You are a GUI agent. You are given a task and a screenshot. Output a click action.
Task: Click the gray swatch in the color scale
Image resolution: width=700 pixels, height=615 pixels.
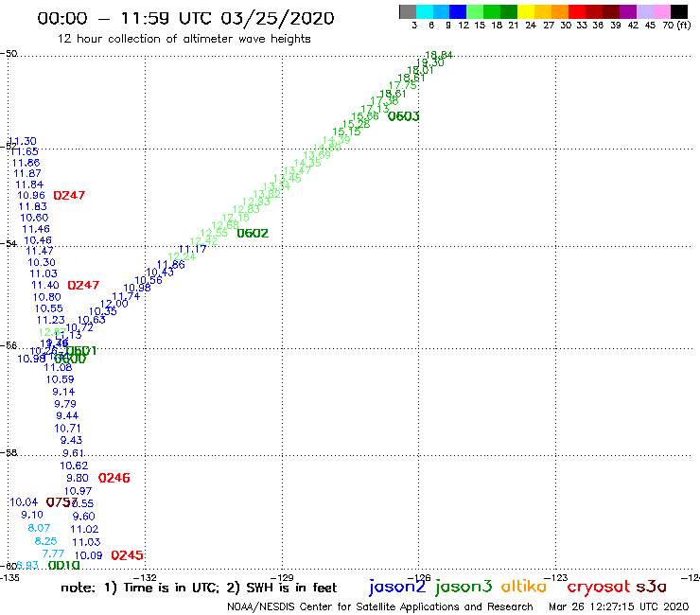coord(408,11)
